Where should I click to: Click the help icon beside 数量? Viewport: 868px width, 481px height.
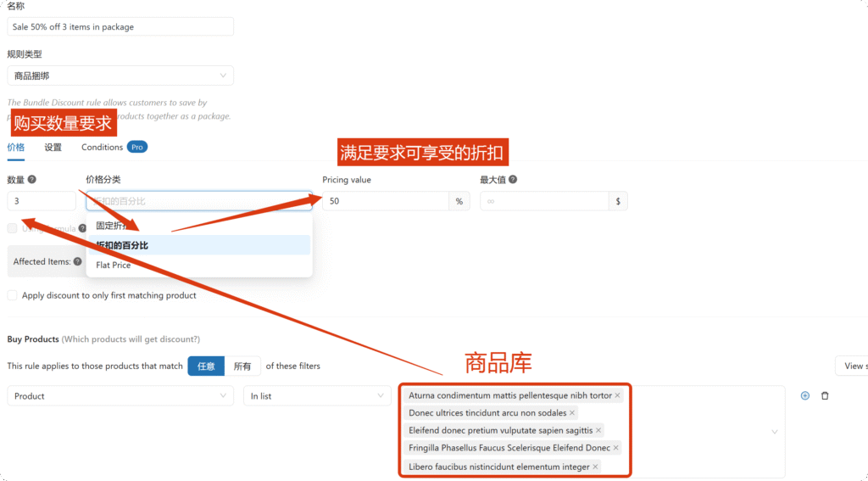[x=32, y=180]
